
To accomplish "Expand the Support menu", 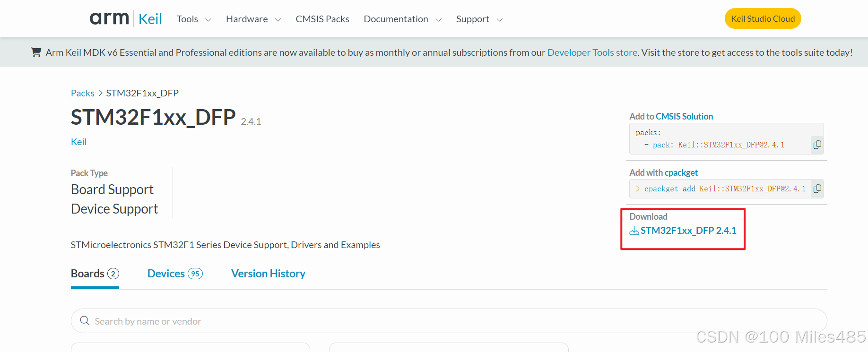I will tap(479, 19).
